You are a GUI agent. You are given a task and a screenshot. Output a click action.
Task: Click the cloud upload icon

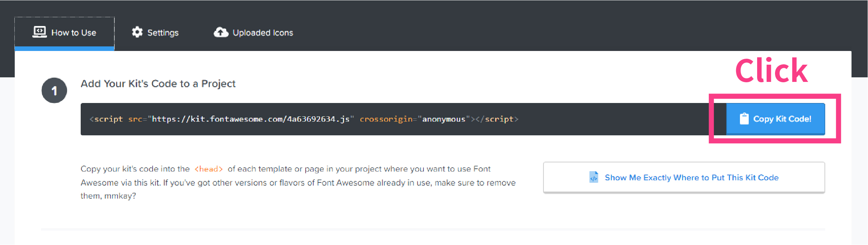click(221, 32)
